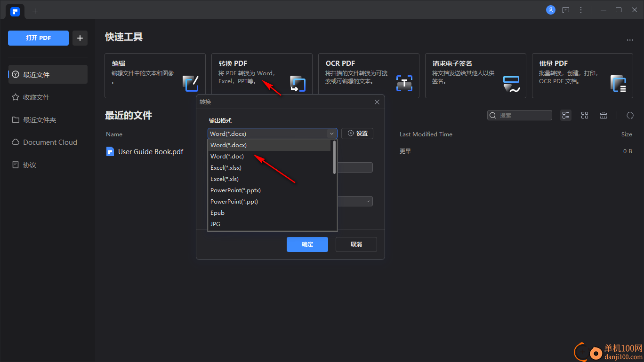Open a new tab with plus icon
The image size is (644, 362).
coord(35,11)
